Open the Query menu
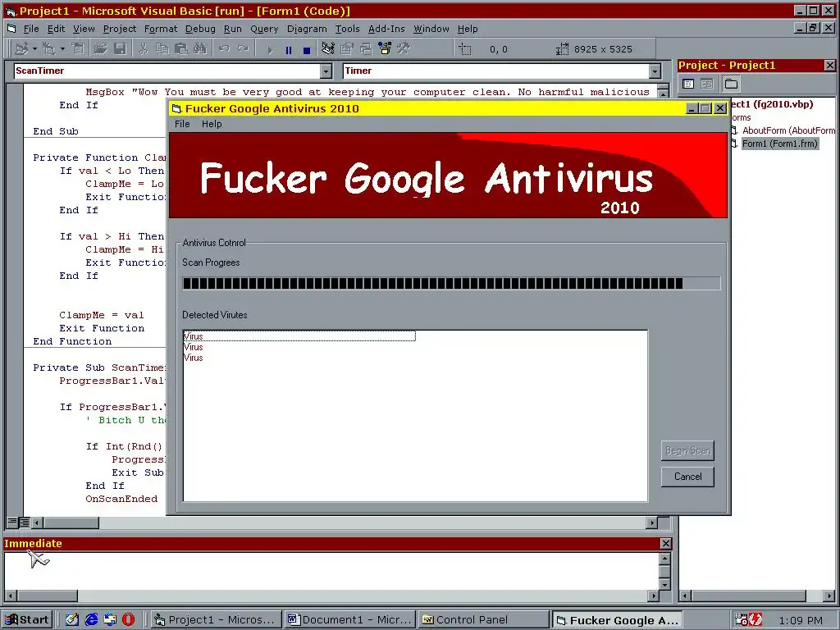 tap(264, 29)
